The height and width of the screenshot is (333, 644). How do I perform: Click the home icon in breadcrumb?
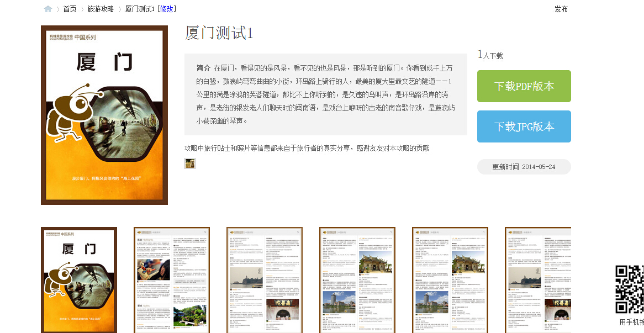(x=48, y=9)
